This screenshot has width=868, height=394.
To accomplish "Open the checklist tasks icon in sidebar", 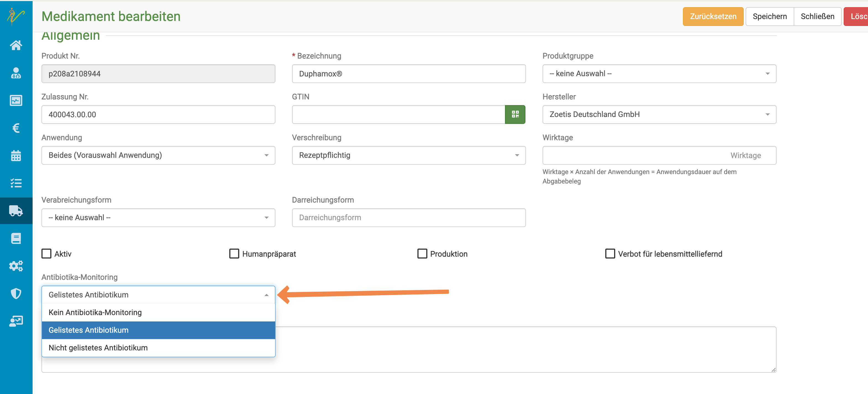I will coord(16,183).
